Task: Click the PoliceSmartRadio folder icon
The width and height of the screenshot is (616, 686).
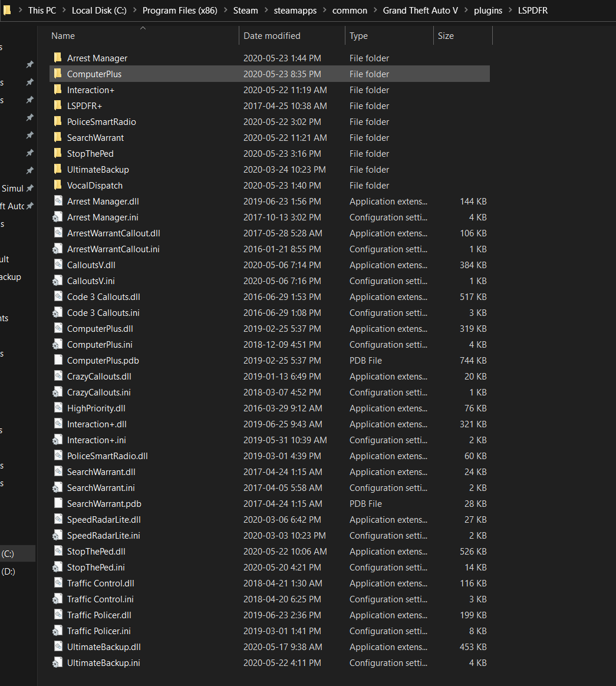Action: [x=58, y=121]
